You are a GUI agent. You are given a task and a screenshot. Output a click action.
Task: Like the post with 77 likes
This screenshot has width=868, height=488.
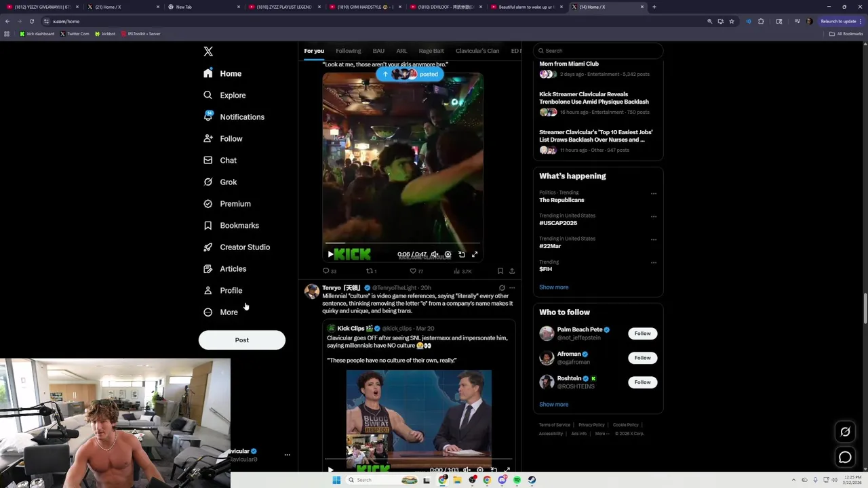[416, 271]
